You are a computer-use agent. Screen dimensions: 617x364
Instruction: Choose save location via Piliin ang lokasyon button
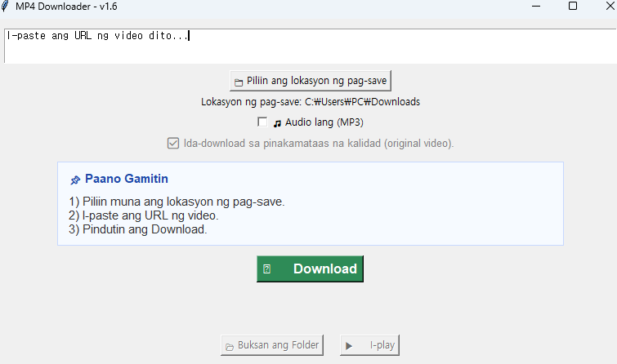click(x=311, y=81)
